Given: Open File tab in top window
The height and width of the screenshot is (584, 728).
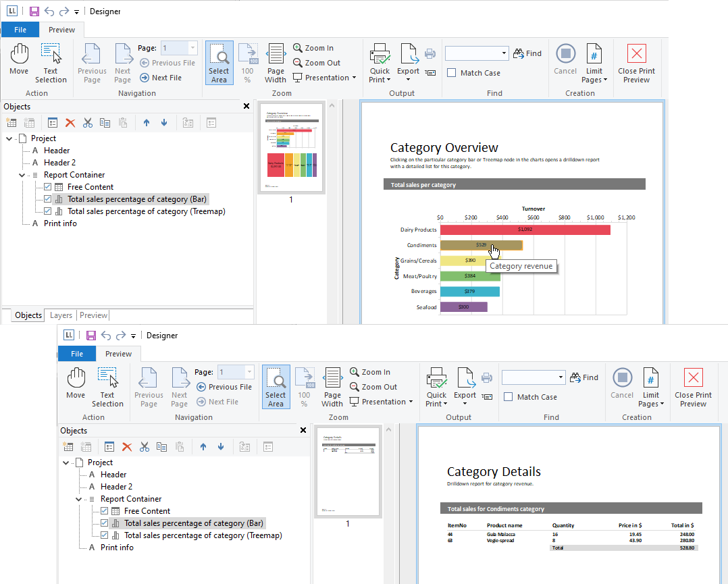Looking at the screenshot, I should point(20,30).
